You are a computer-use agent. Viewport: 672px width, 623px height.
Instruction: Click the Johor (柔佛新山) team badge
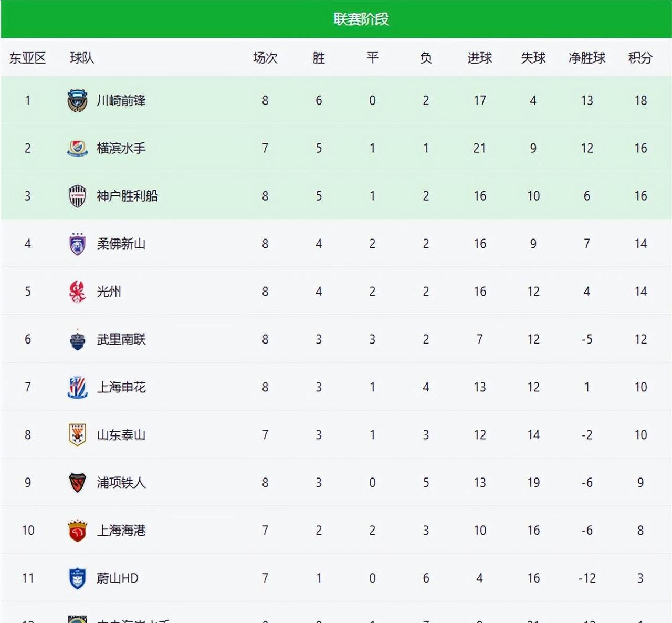point(77,244)
